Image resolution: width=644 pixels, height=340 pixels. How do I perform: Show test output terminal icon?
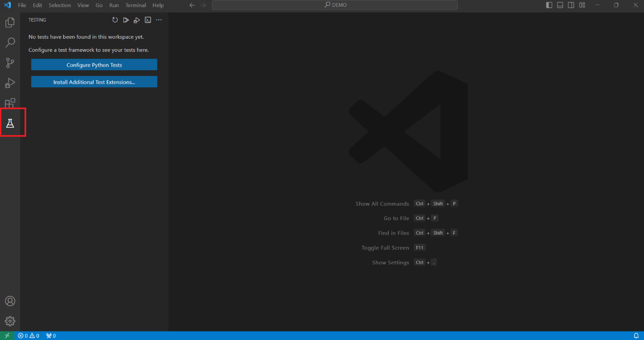point(148,20)
